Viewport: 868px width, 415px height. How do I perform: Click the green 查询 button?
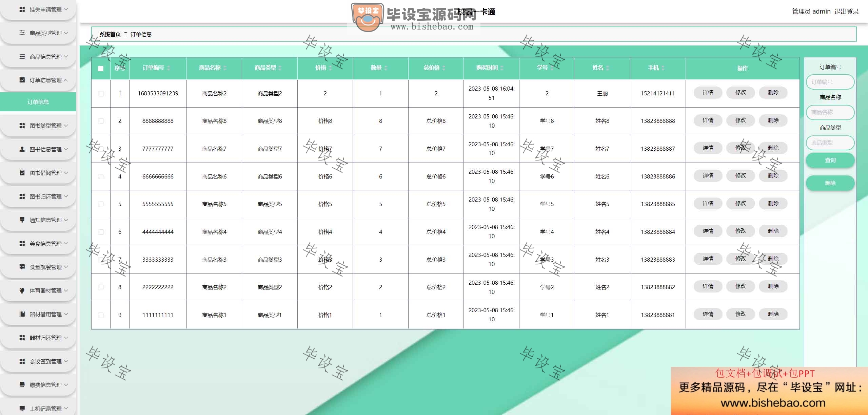(830, 160)
